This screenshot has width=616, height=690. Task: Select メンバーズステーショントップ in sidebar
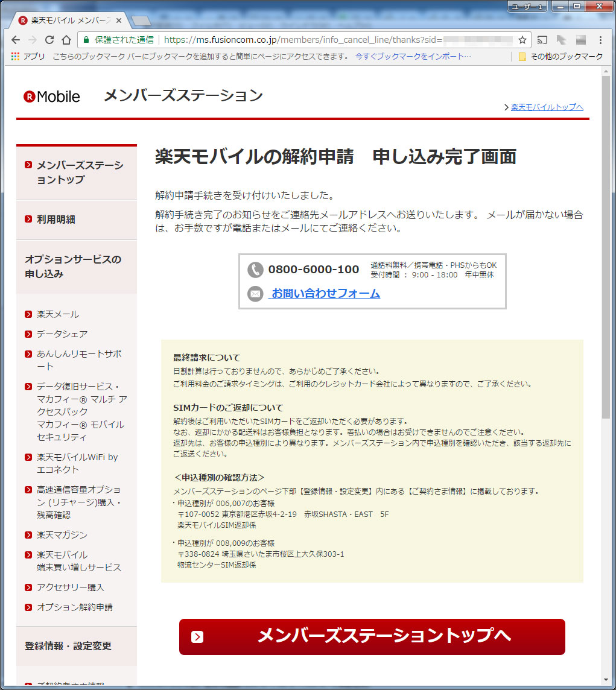[x=80, y=172]
